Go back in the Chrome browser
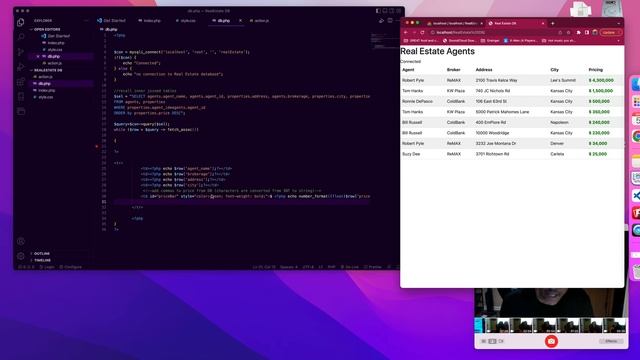640x360 pixels. 406,32
